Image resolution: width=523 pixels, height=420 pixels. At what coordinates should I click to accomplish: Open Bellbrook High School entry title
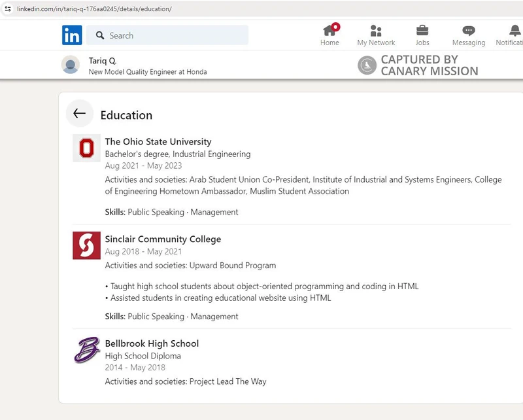152,343
